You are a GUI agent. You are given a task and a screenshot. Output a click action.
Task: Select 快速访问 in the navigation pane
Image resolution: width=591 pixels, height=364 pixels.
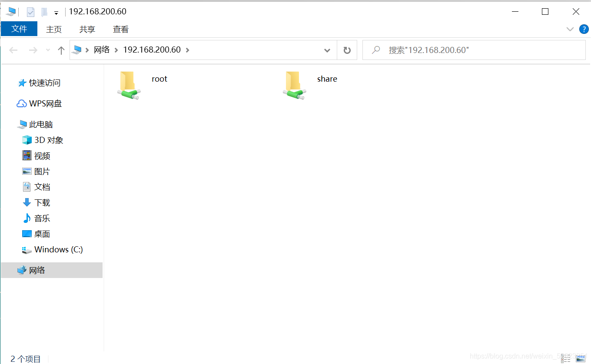(x=45, y=83)
